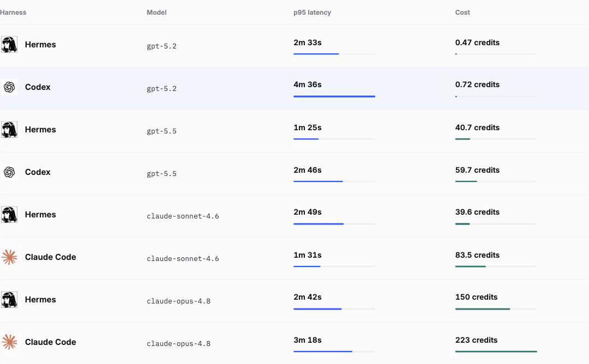Click the 2m 33s latency value
Viewport: 589px width, 364px height.
(x=307, y=43)
